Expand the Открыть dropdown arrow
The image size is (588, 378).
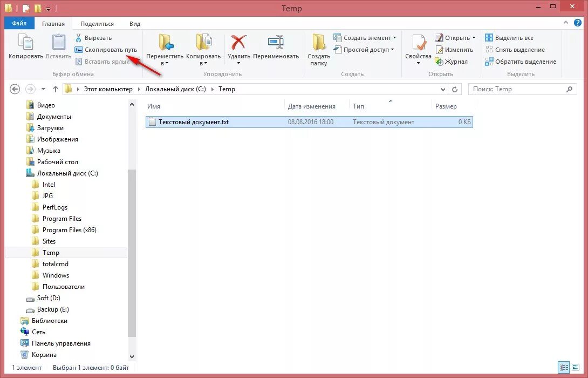tap(474, 38)
